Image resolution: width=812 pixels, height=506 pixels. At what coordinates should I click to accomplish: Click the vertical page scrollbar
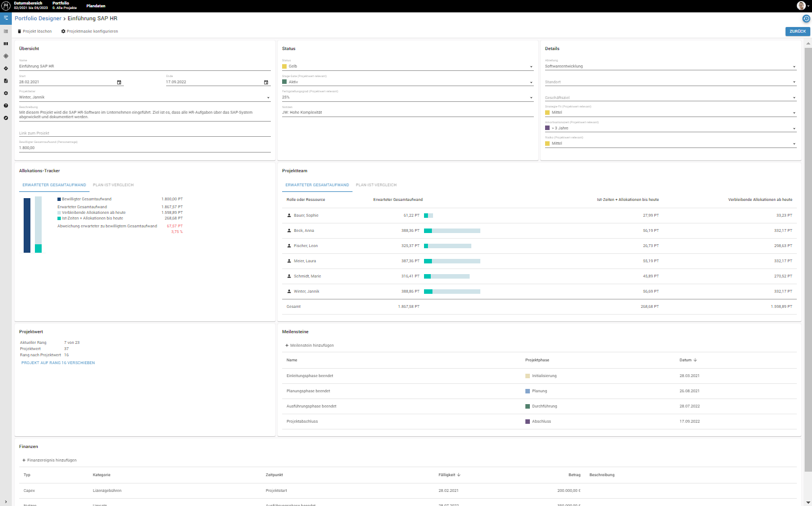pyautogui.click(x=808, y=259)
